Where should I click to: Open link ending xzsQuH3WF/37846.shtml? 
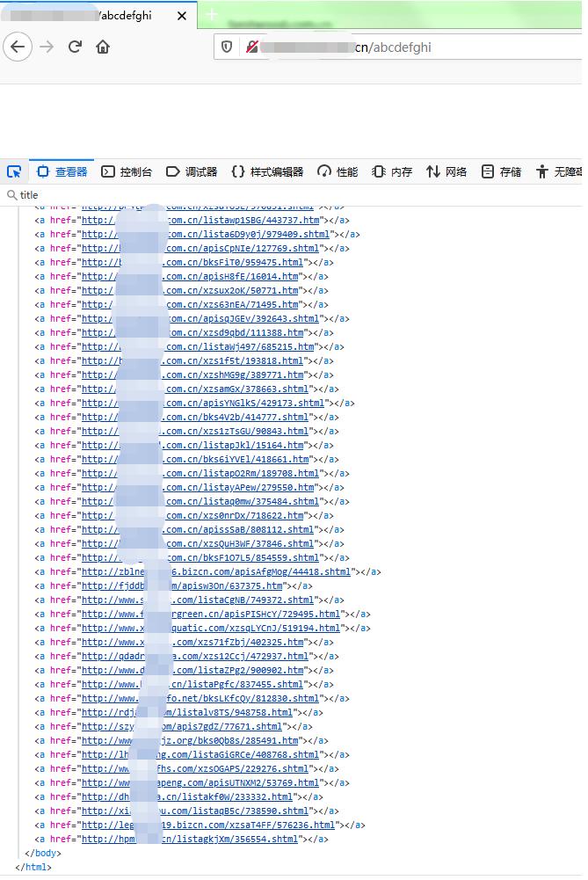click(x=198, y=543)
